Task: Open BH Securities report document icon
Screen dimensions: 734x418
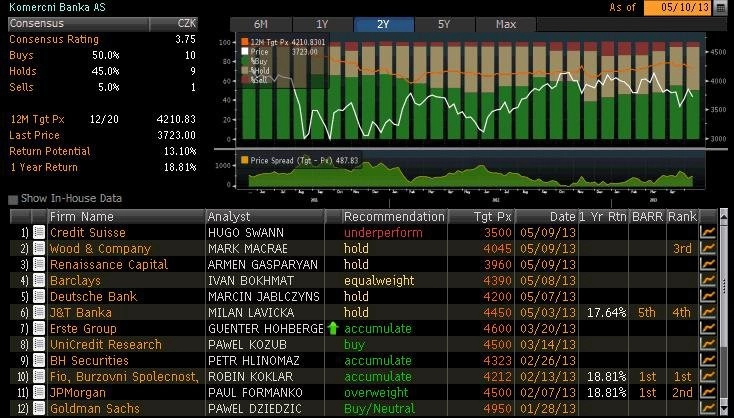Action: pos(39,360)
